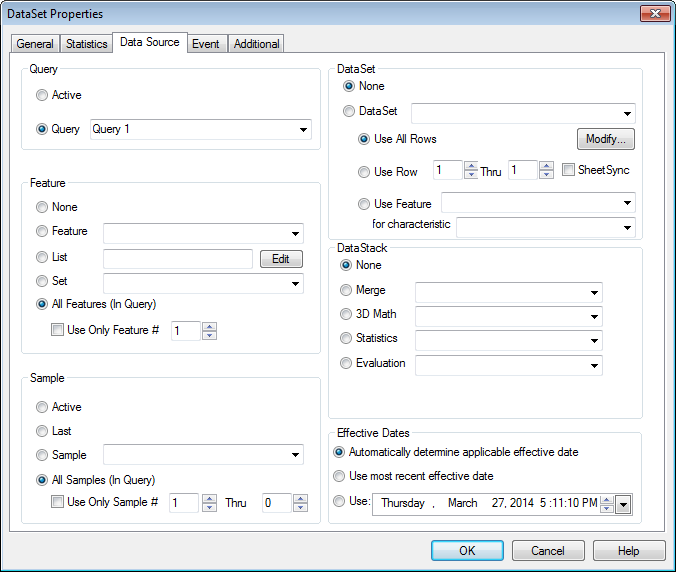Enable the SheetSync checkbox
The image size is (676, 572).
coord(568,171)
